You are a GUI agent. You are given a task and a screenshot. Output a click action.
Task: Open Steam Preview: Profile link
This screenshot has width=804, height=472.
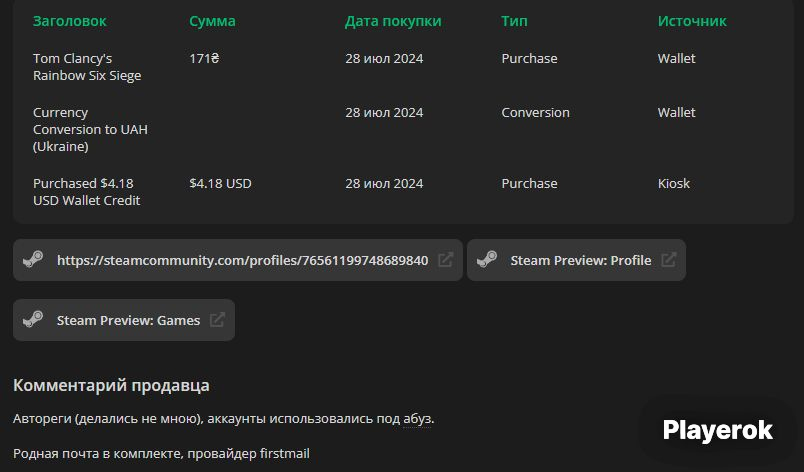tap(580, 260)
